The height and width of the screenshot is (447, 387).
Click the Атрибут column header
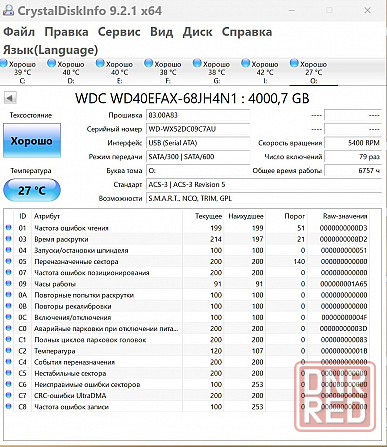[107, 216]
